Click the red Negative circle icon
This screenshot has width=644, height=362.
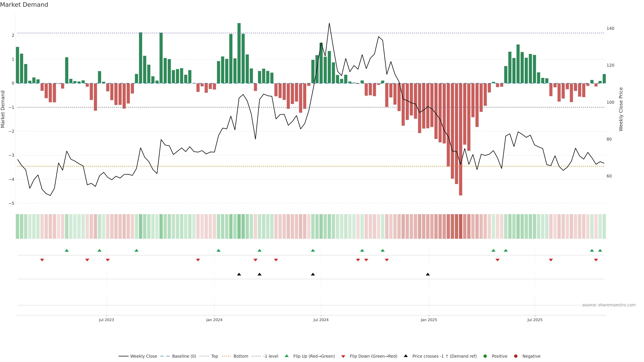coord(516,356)
